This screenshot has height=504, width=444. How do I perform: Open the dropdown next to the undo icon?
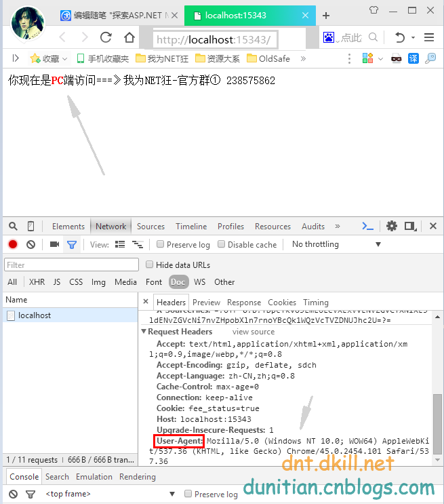pyautogui.click(x=413, y=37)
